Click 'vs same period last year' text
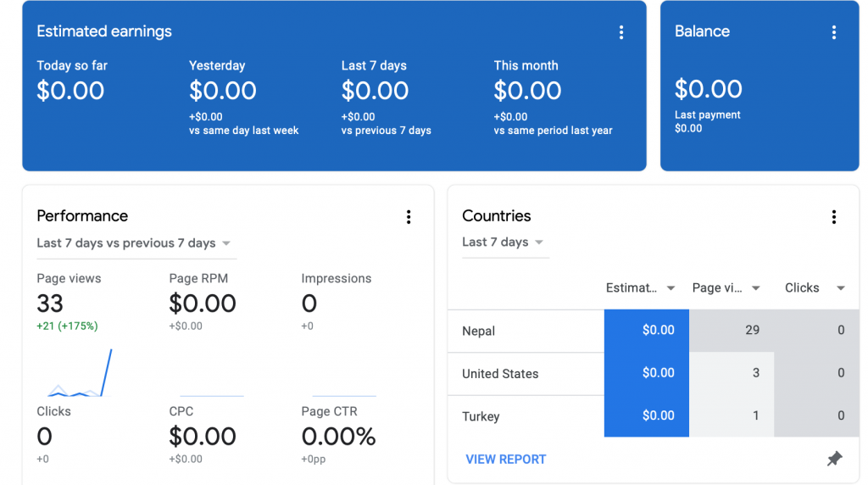 (x=553, y=131)
